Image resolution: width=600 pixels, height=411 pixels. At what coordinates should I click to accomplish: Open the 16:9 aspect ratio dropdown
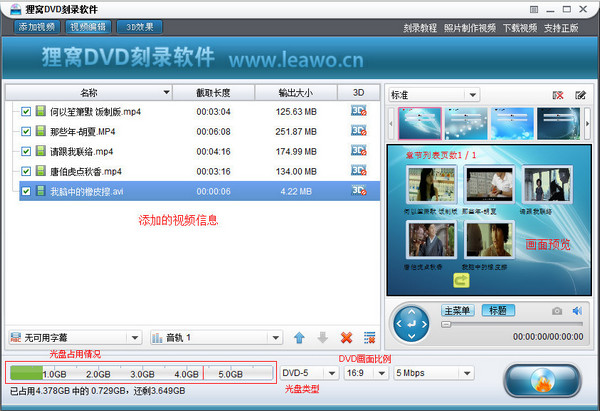(x=366, y=373)
